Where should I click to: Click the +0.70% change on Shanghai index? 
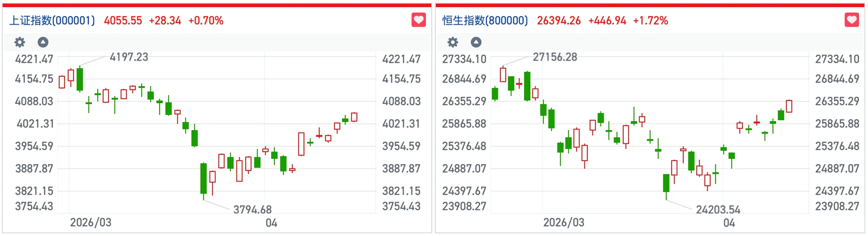coord(206,21)
